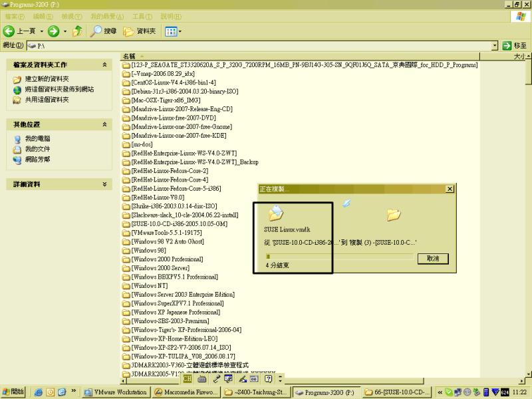The width and height of the screenshot is (532, 399).
Task: Open the 編輯 menu
Action: [x=43, y=16]
